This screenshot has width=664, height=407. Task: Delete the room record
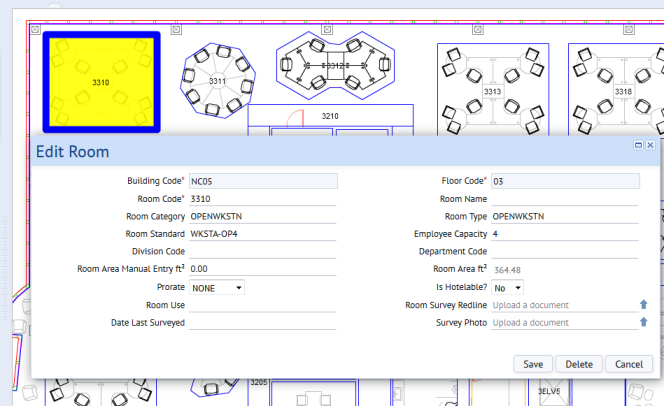tap(578, 364)
